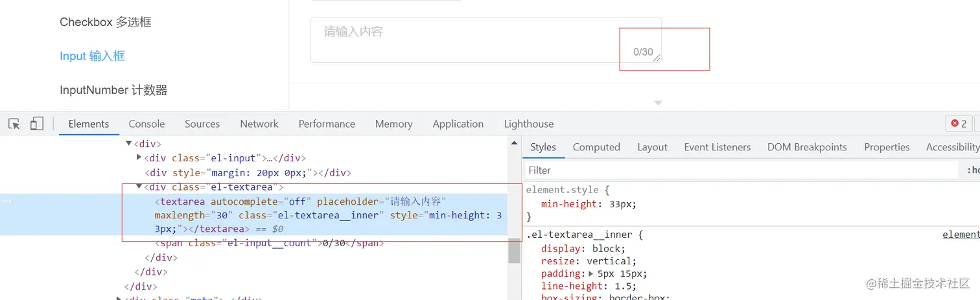Click the ellipsis beside selected DOM row
The height and width of the screenshot is (300, 980).
(6, 201)
